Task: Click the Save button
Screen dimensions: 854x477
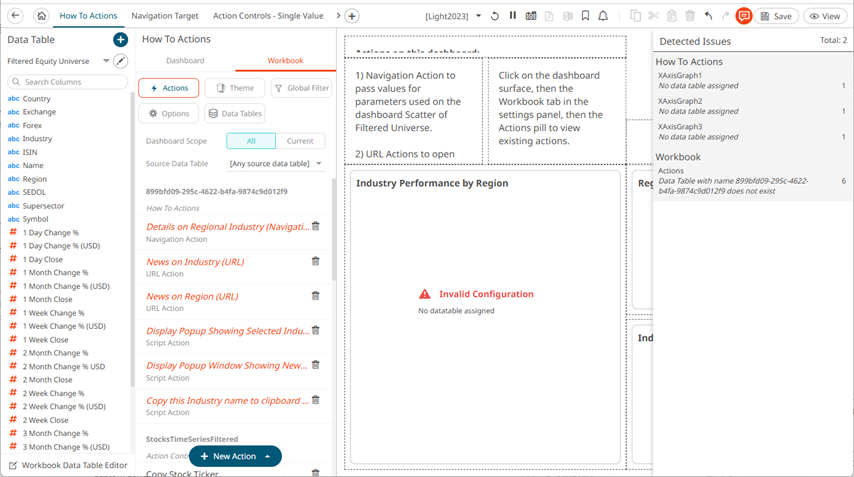Action: point(776,16)
